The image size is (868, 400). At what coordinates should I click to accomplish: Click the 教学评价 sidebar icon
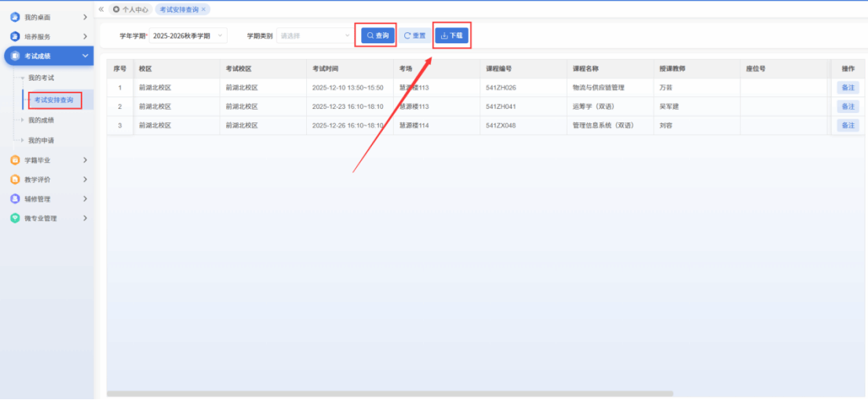(x=15, y=180)
